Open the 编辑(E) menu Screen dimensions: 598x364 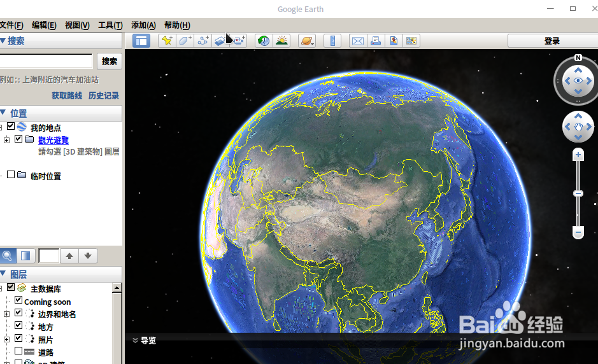(44, 25)
